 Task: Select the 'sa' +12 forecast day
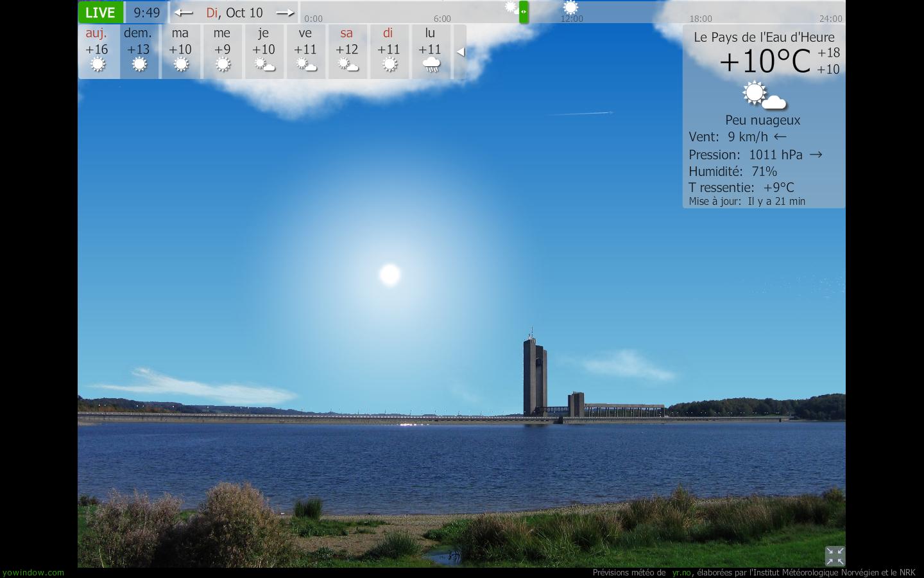pyautogui.click(x=347, y=51)
